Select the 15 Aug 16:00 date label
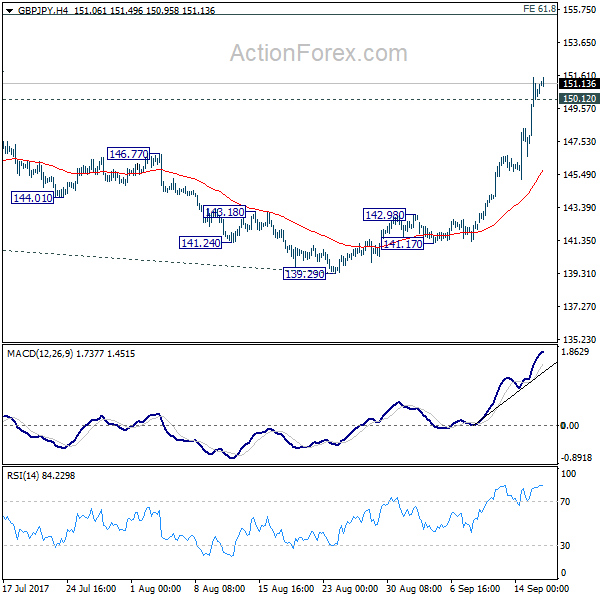 click(286, 589)
